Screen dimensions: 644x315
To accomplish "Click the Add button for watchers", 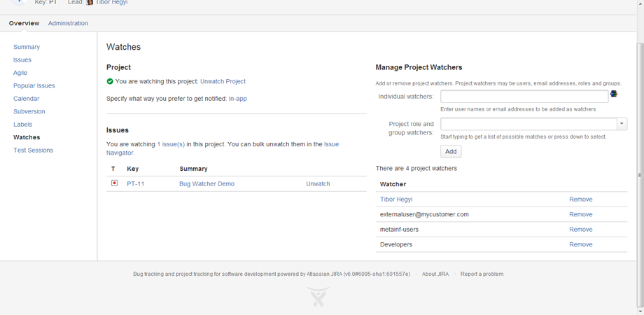I will 451,151.
